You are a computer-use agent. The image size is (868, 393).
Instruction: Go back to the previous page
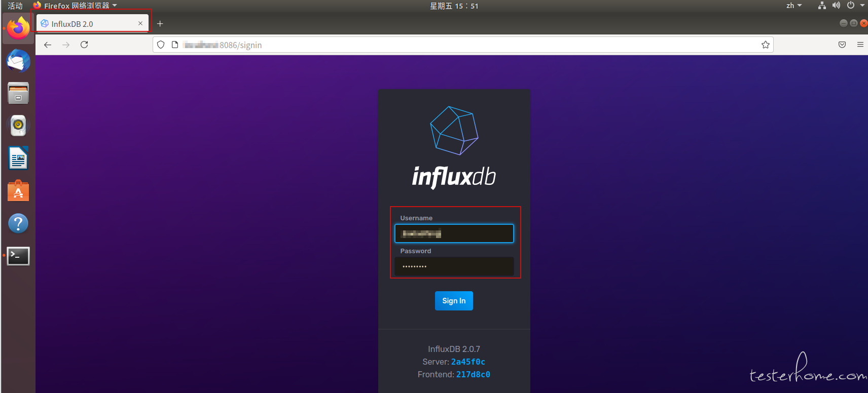[48, 45]
